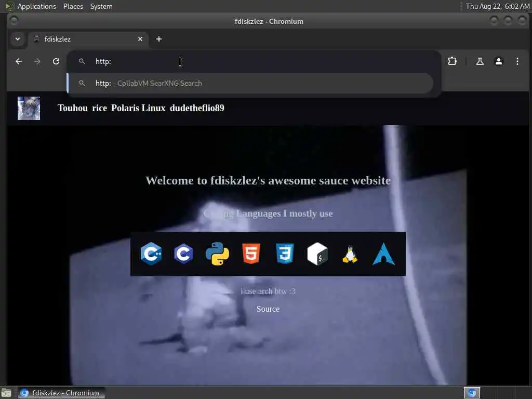Open the Source link
The image size is (532, 399).
(268, 309)
